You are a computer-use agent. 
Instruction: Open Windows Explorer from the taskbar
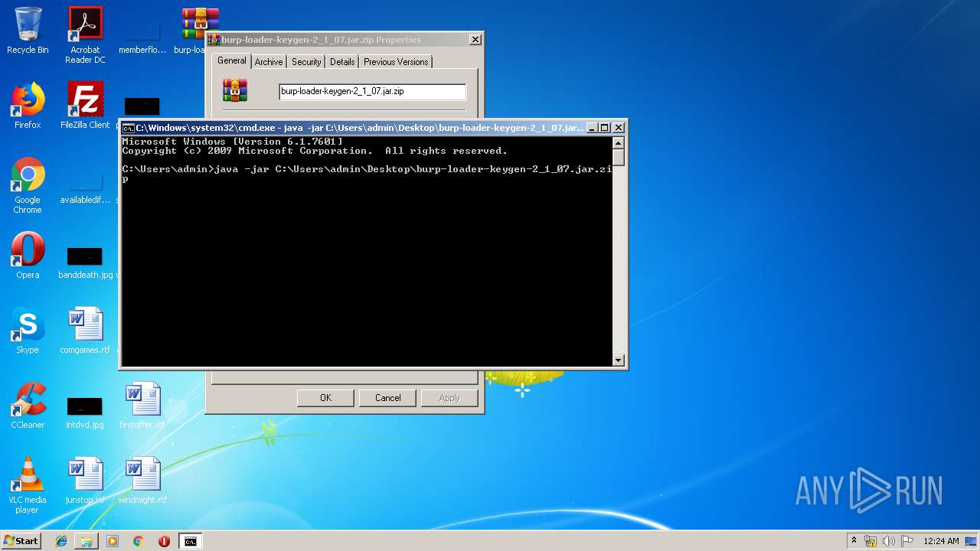tap(87, 541)
